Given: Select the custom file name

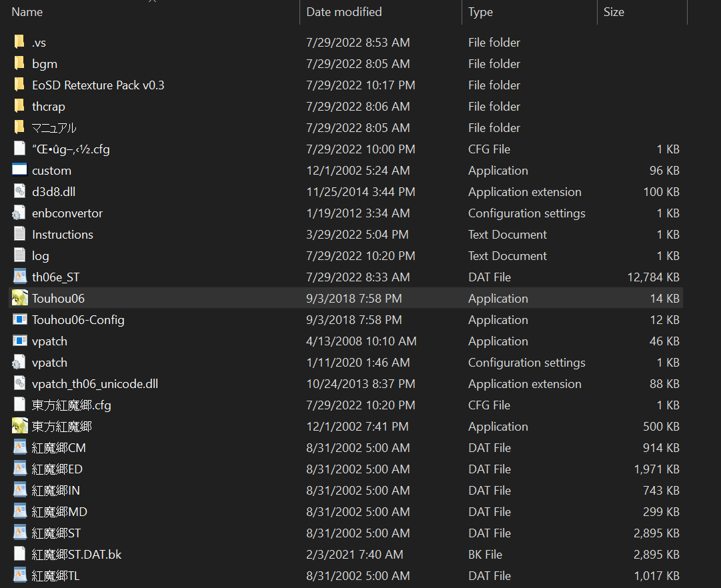Looking at the screenshot, I should pyautogui.click(x=51, y=171).
